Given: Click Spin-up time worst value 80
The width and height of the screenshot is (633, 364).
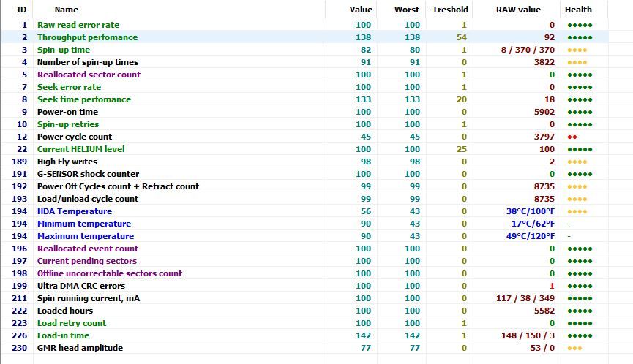Looking at the screenshot, I should 415,50.
